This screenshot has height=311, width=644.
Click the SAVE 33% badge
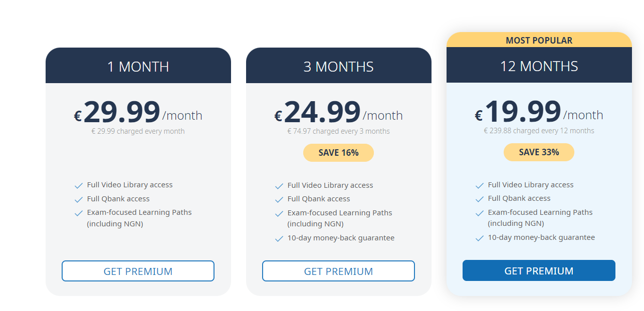click(x=539, y=152)
